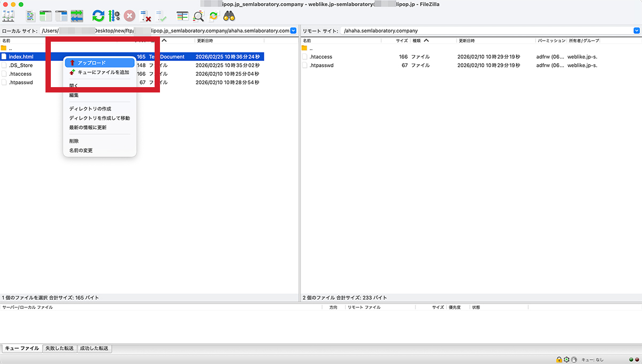Toggle the local directory tree view

pos(46,16)
